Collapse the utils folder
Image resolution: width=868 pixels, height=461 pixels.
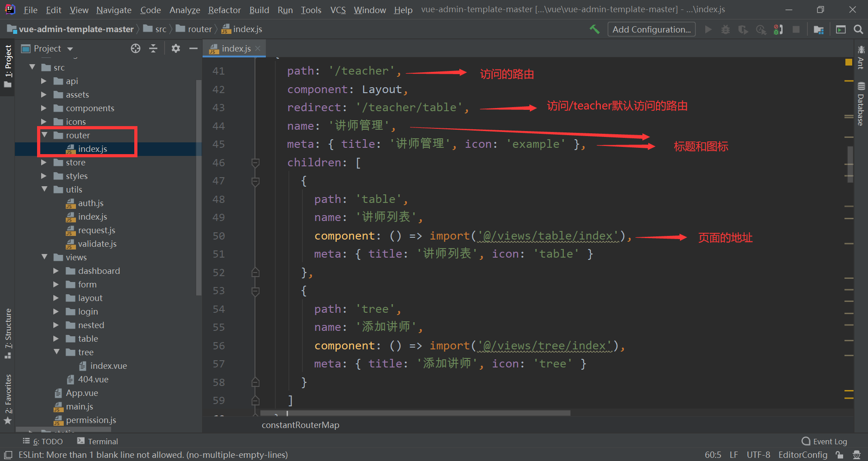(x=45, y=189)
